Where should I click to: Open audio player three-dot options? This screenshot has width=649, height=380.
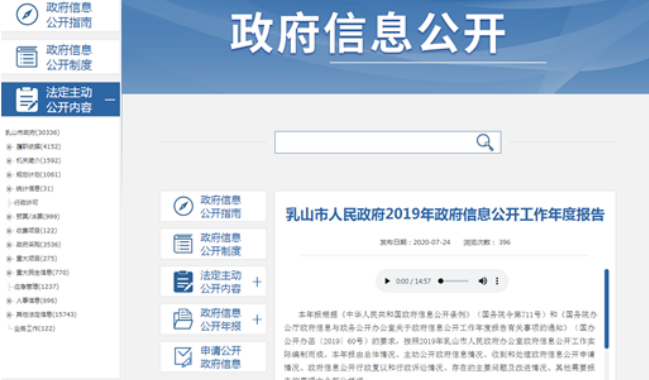point(497,281)
